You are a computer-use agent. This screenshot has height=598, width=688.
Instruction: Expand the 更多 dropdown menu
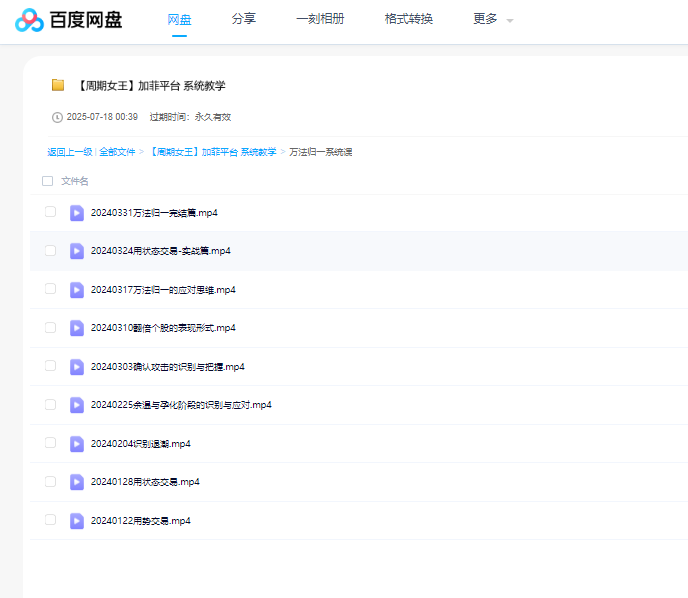(x=492, y=19)
